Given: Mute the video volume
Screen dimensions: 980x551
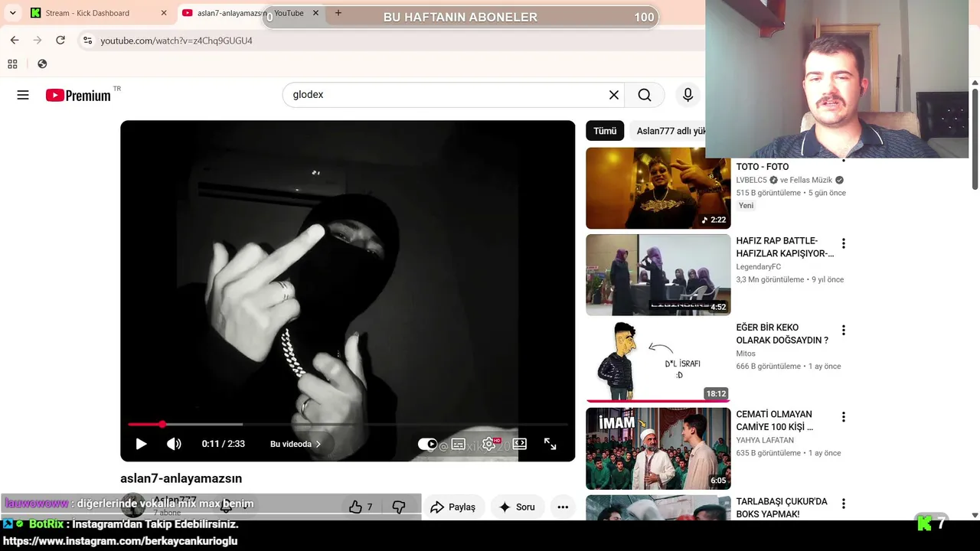Looking at the screenshot, I should (174, 444).
